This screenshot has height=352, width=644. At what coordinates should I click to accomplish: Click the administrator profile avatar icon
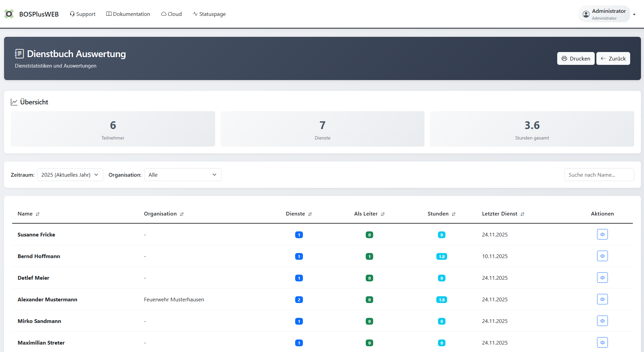point(586,14)
